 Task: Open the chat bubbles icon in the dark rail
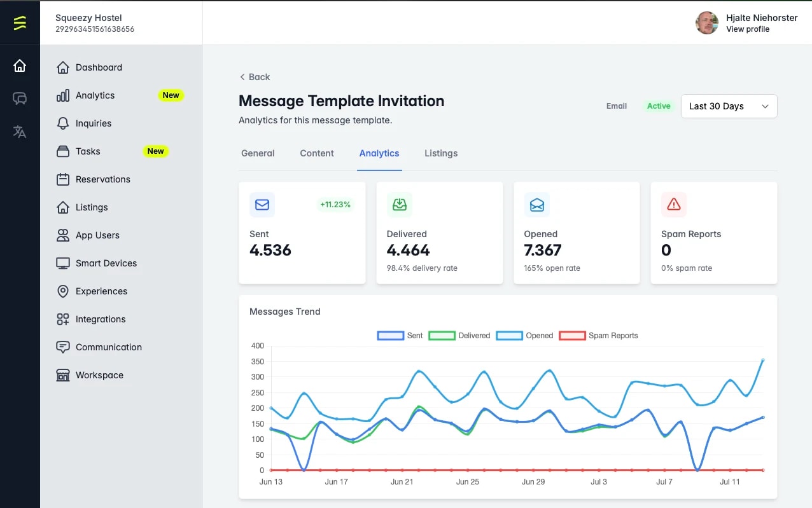pos(20,99)
